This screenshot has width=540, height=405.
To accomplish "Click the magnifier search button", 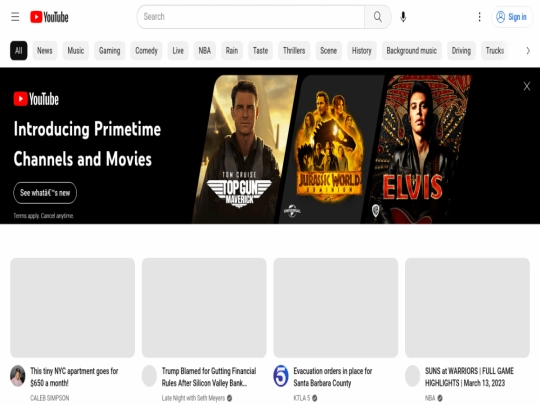I will click(377, 17).
